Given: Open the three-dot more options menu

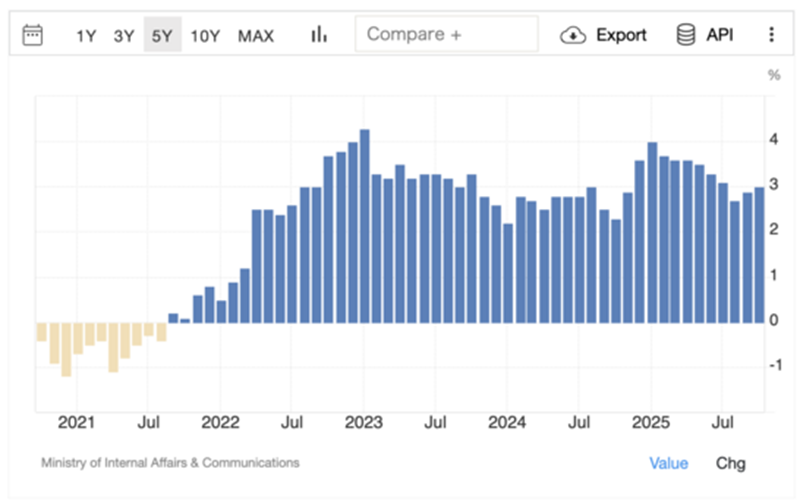Looking at the screenshot, I should [x=771, y=35].
